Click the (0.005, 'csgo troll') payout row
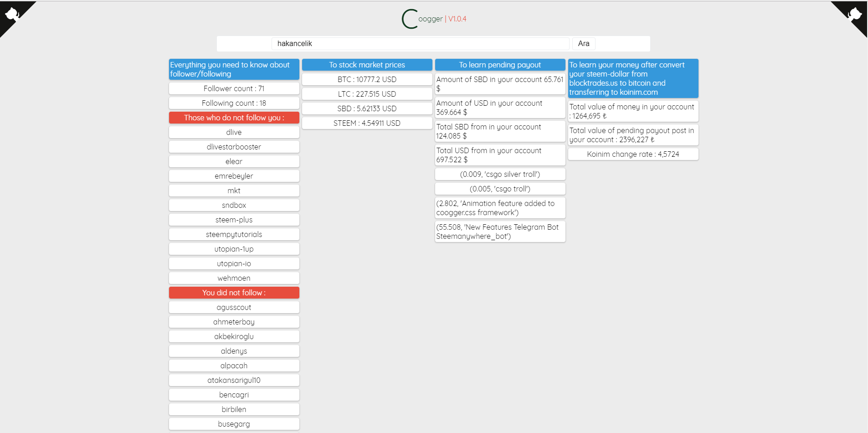 (x=500, y=189)
